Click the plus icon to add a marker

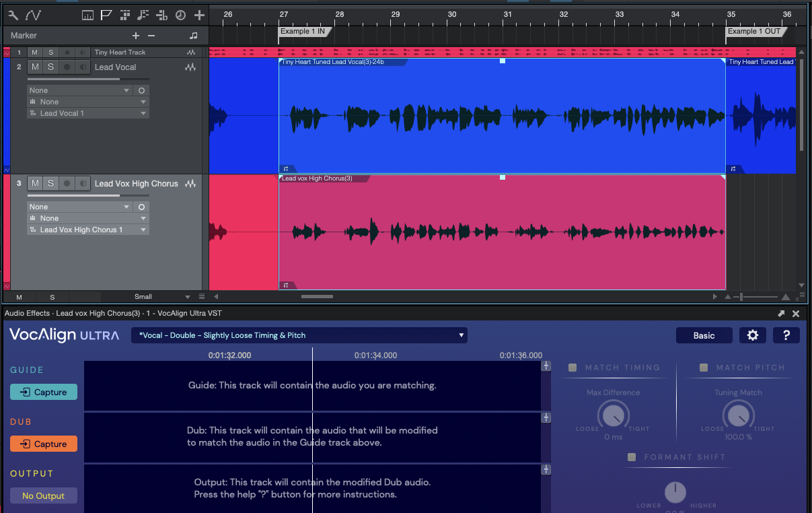135,35
